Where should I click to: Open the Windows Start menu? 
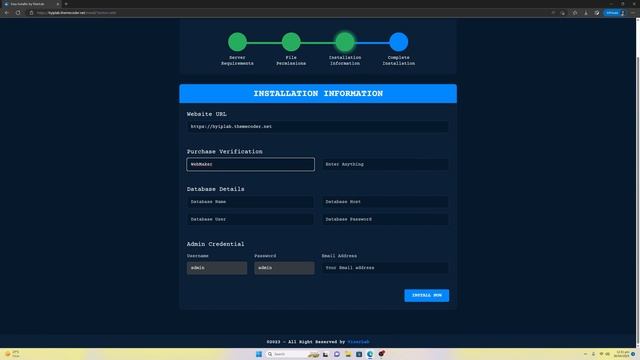[x=259, y=354]
